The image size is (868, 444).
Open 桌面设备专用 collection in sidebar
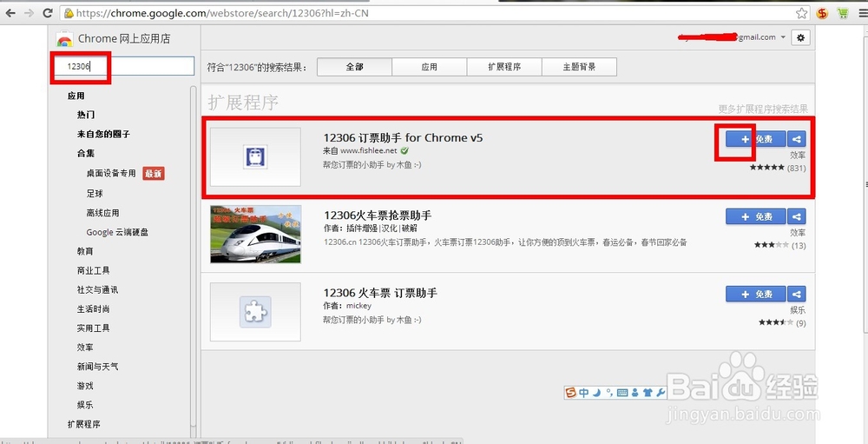[x=111, y=174]
